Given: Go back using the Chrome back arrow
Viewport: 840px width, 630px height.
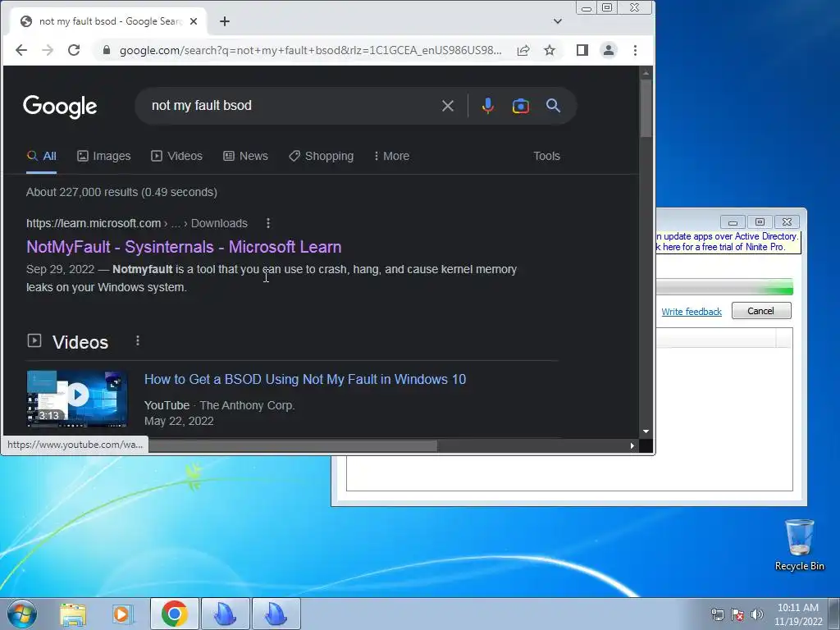Looking at the screenshot, I should [x=21, y=50].
